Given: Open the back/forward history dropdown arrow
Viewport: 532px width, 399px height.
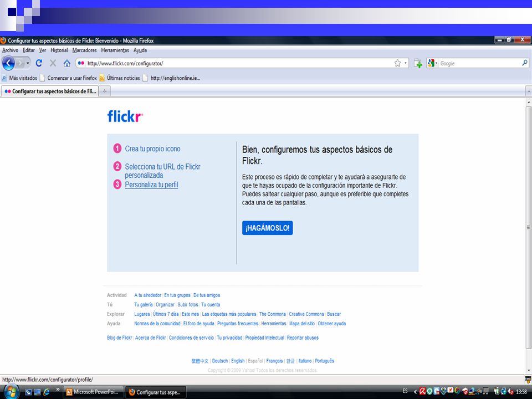Looking at the screenshot, I should pyautogui.click(x=28, y=63).
